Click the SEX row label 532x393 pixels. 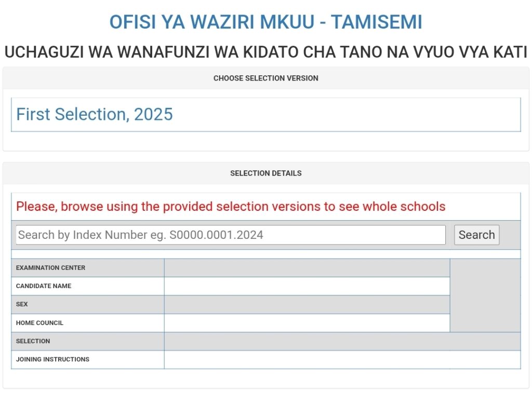click(x=21, y=304)
